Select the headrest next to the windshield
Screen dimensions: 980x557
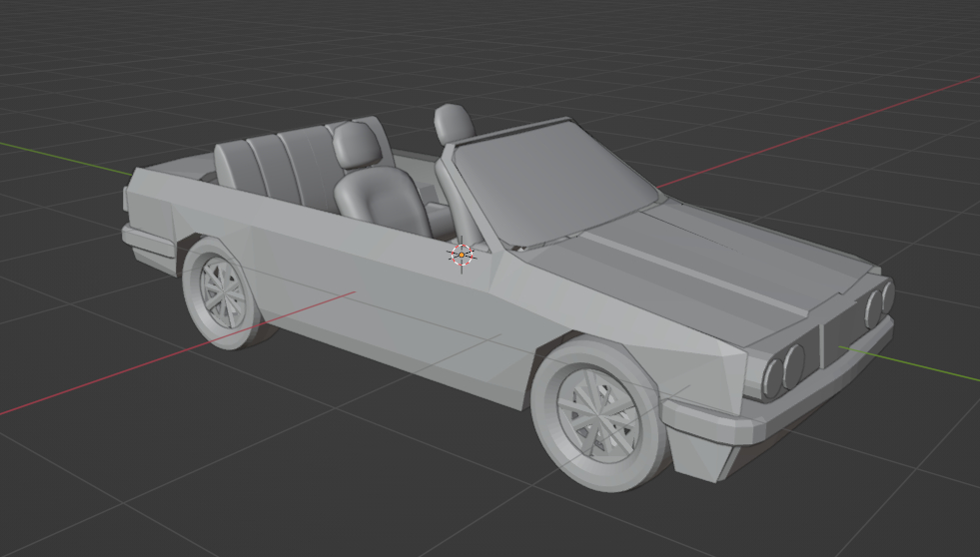454,124
